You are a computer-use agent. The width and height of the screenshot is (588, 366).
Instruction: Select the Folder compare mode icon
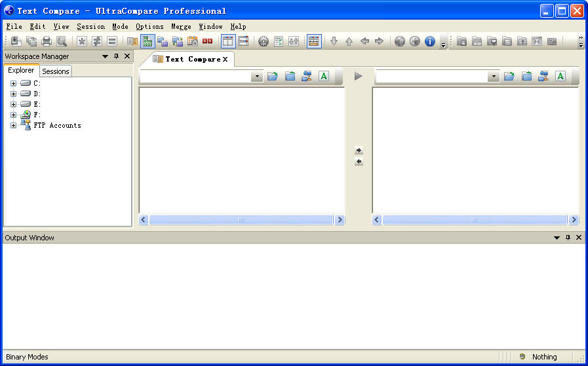[163, 41]
